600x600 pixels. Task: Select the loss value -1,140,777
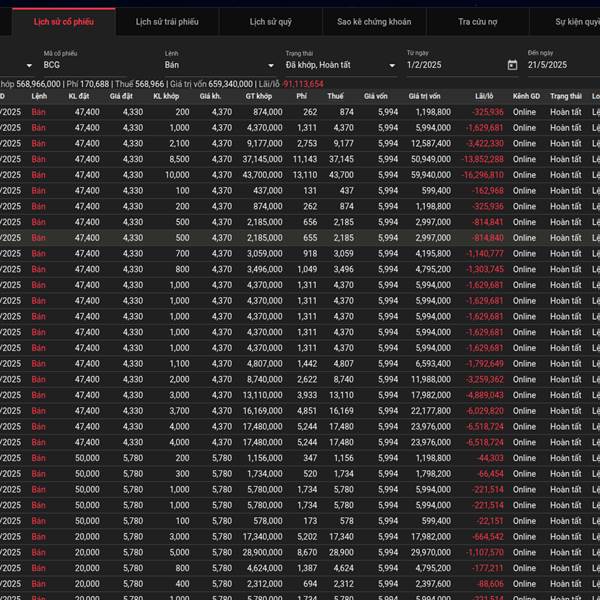pyautogui.click(x=484, y=253)
